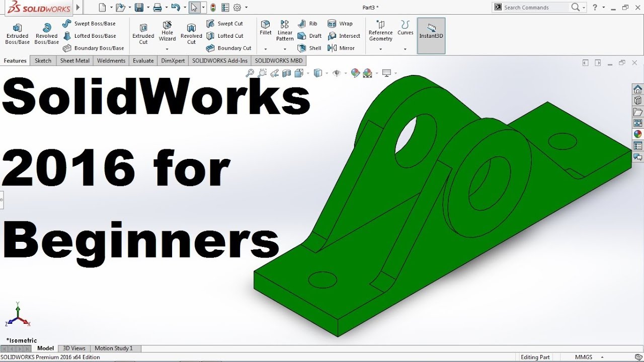
Task: Expand the Curves dropdown arrow
Action: tap(405, 49)
